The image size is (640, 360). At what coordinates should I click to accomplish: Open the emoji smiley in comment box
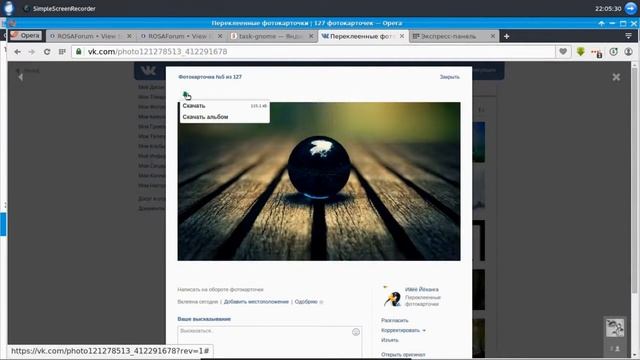coord(356,332)
